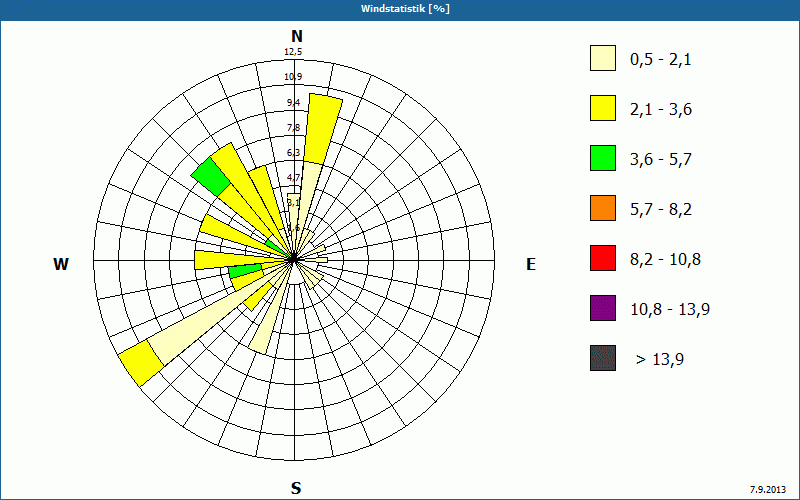This screenshot has width=800, height=500.
Task: Select the legend label 3,6 - 5,7
Action: coord(661,160)
